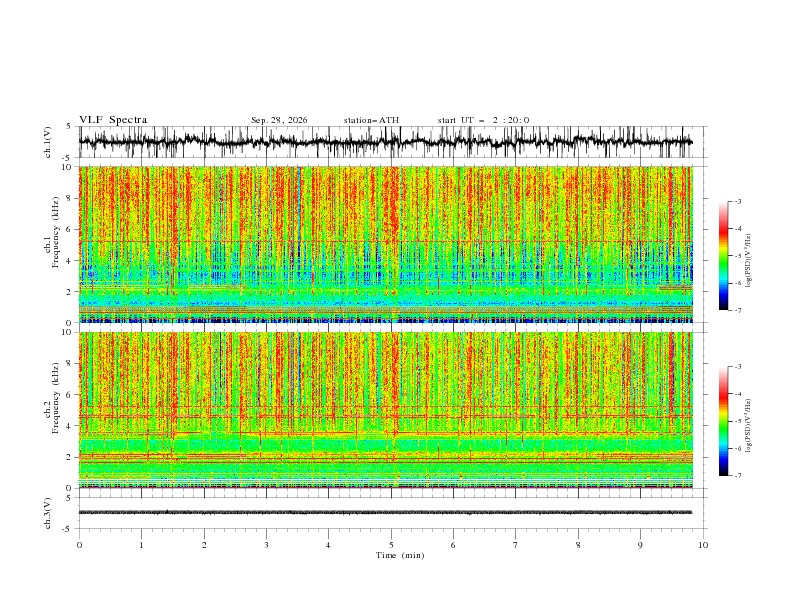Click the ch.2 color scale bar
Viewport: 792px width, 612px height.
click(x=723, y=421)
